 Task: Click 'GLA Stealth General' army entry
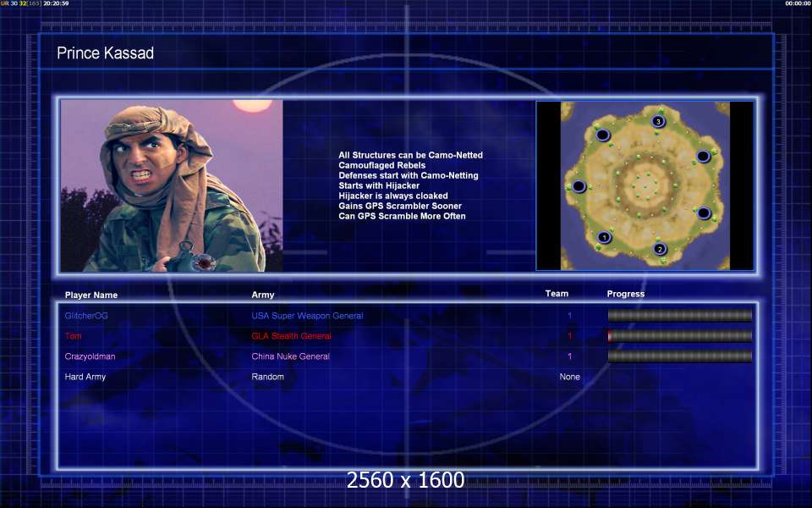coord(292,336)
